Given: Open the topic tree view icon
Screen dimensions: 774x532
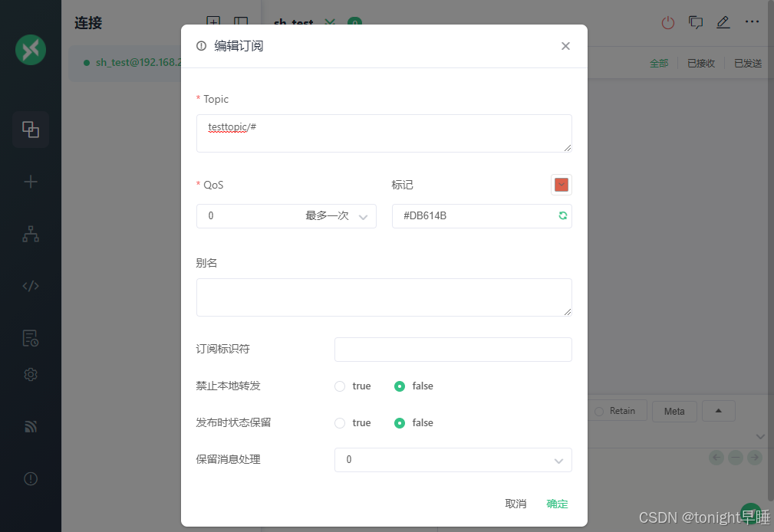Looking at the screenshot, I should pos(31,234).
